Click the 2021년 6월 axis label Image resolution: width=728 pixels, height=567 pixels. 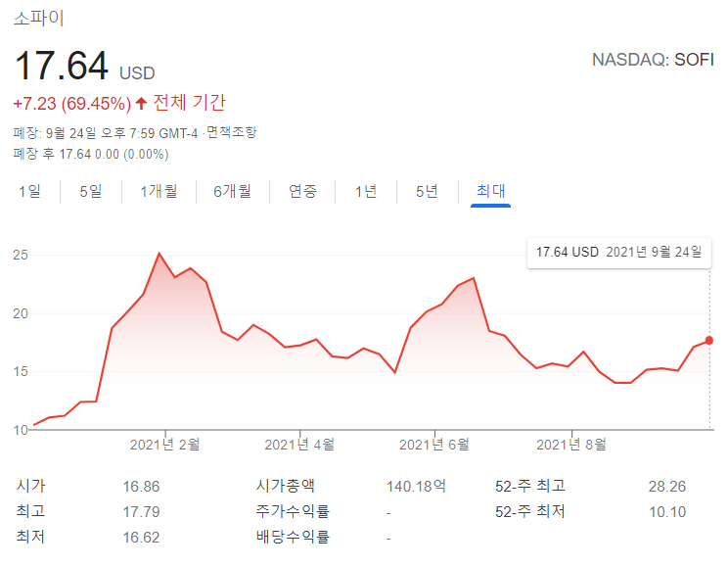point(434,445)
